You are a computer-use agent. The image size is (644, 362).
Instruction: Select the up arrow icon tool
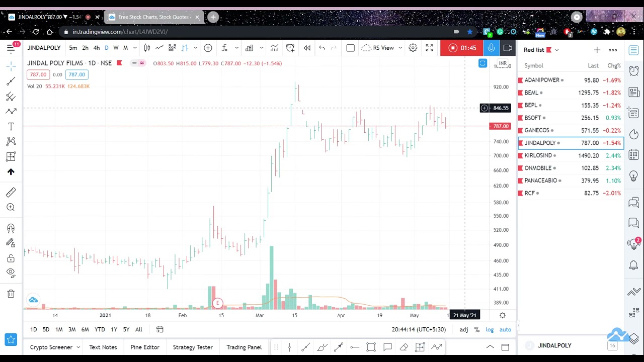point(11,172)
